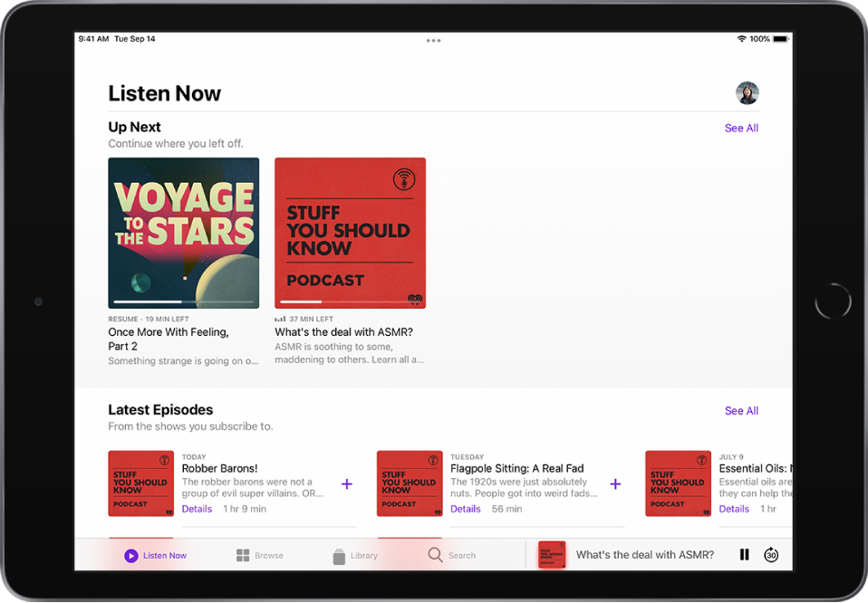The width and height of the screenshot is (868, 603).
Task: Open the mini player episode title
Action: point(648,554)
